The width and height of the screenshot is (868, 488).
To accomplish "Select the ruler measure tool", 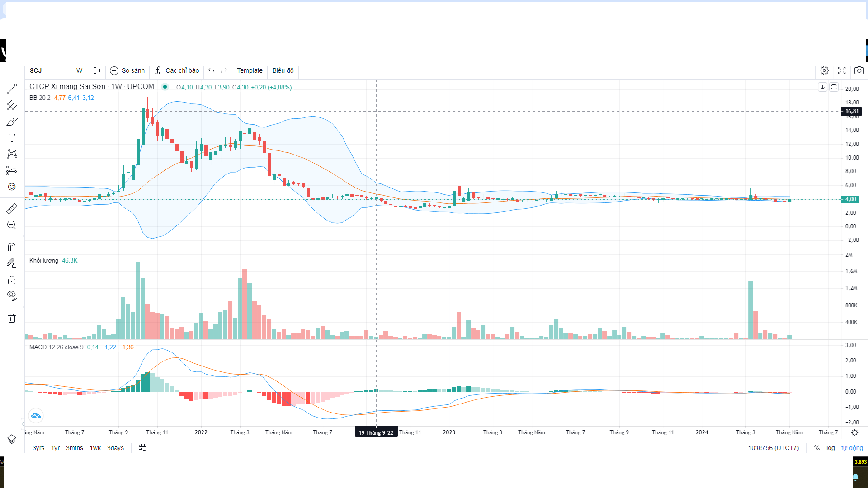I will coord(12,208).
